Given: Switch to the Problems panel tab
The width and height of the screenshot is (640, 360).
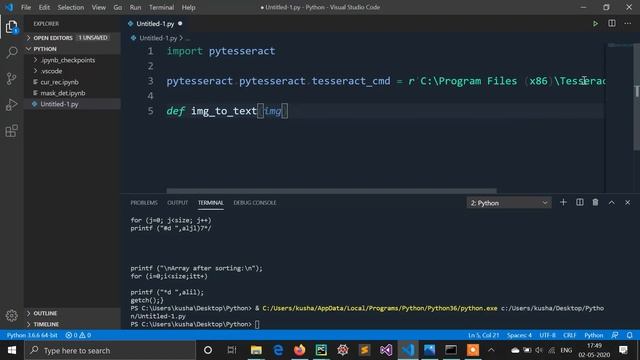Looking at the screenshot, I should click(x=144, y=203).
